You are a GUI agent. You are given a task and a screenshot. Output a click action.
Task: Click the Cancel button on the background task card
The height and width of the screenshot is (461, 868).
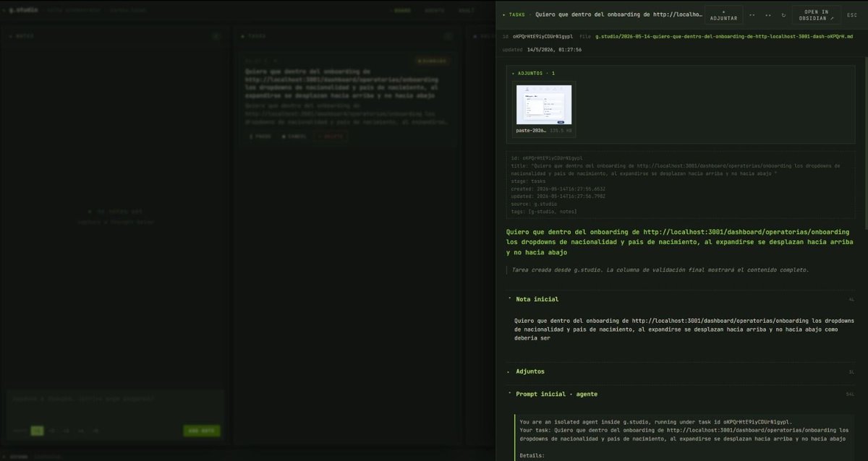294,136
